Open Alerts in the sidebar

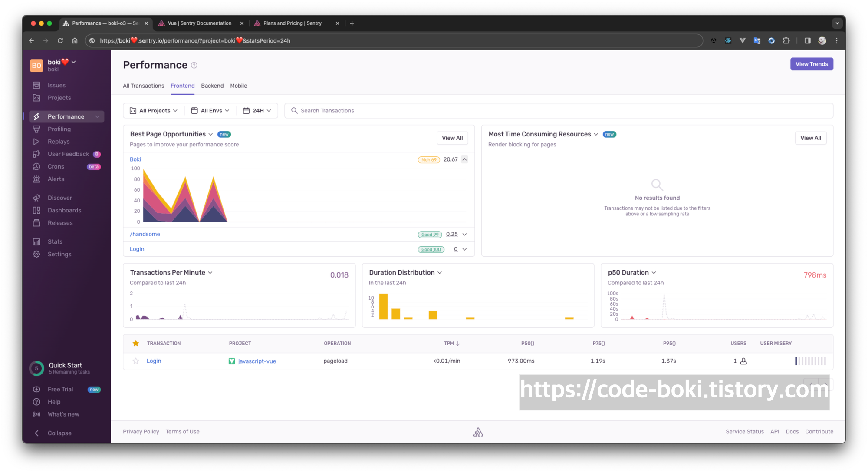point(56,179)
